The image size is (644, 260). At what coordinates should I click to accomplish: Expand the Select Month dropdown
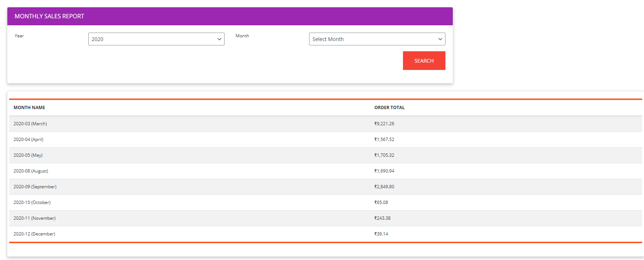pos(377,39)
